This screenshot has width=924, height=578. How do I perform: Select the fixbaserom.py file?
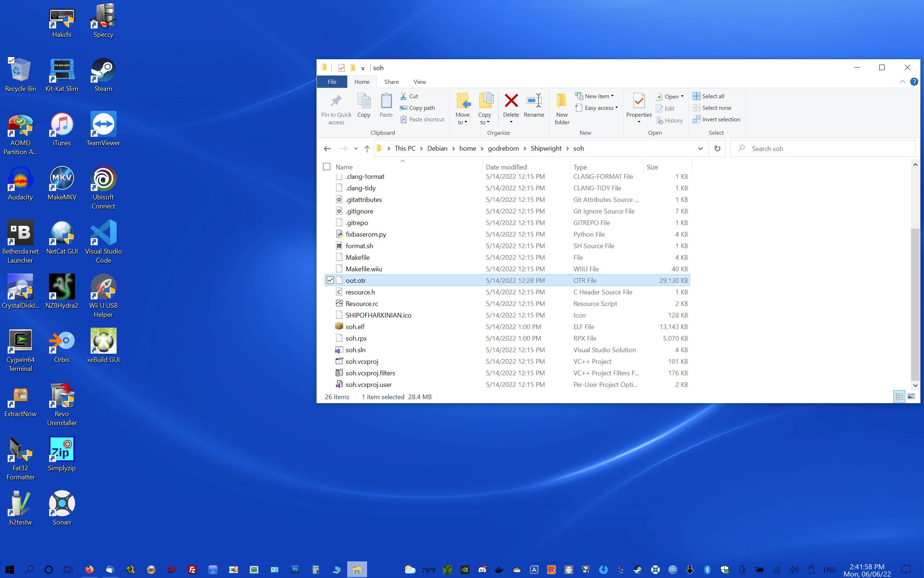click(507, 234)
